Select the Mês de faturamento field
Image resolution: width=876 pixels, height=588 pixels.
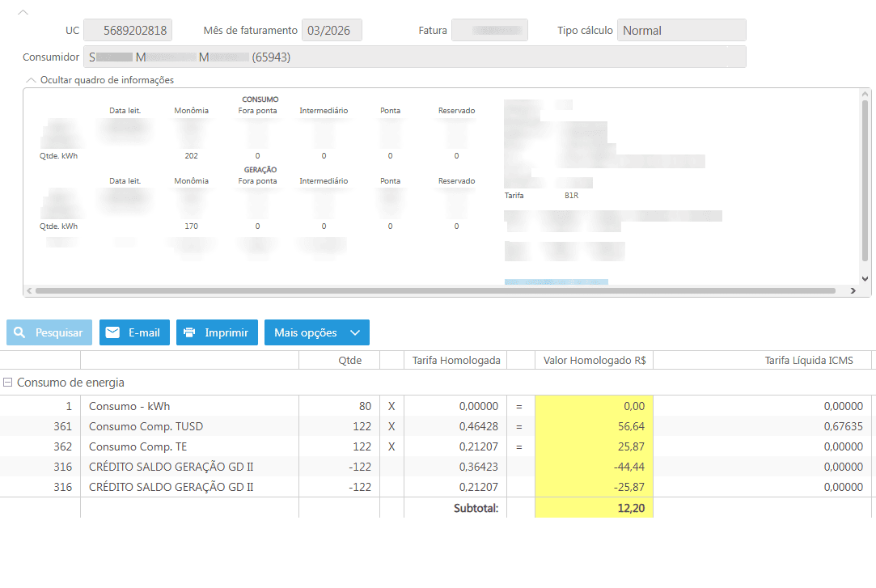pos(332,31)
